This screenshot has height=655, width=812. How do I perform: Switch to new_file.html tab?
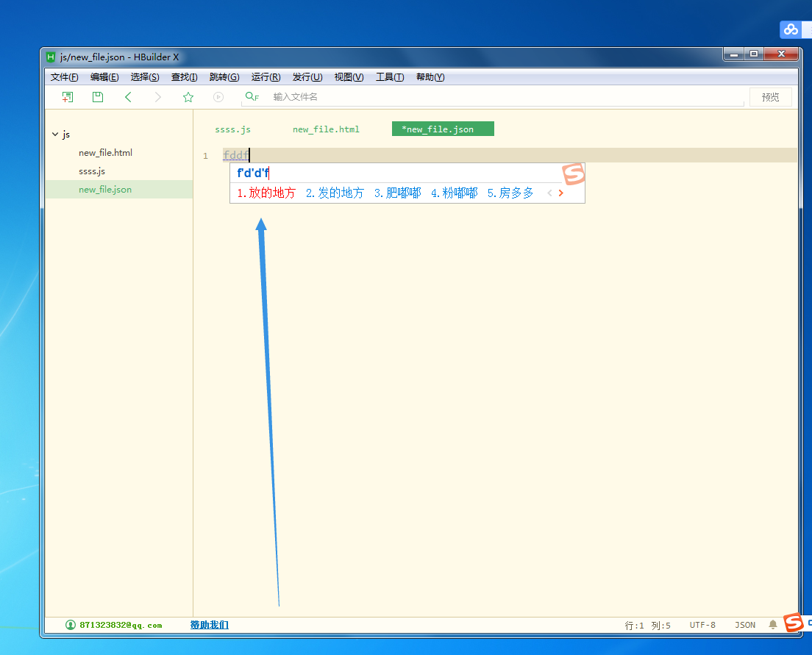click(326, 129)
